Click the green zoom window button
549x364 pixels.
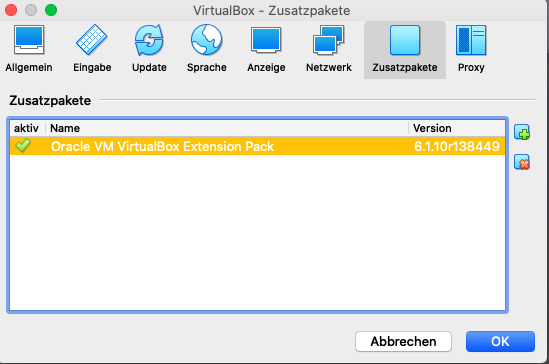tap(51, 10)
